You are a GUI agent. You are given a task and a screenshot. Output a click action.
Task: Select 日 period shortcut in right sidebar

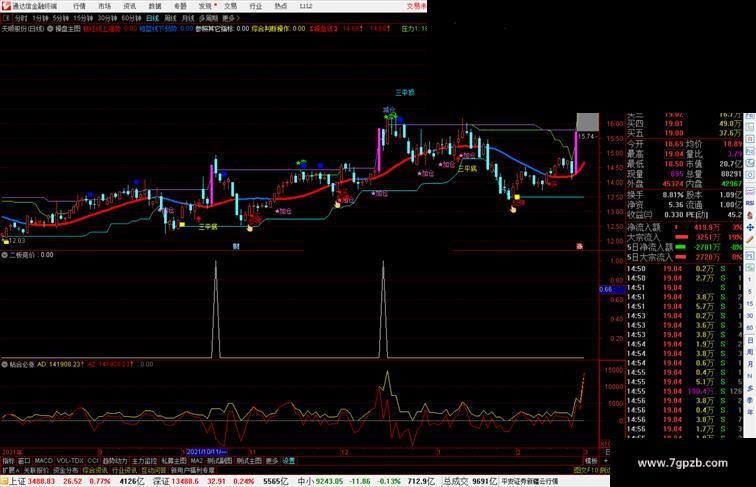pos(750,340)
